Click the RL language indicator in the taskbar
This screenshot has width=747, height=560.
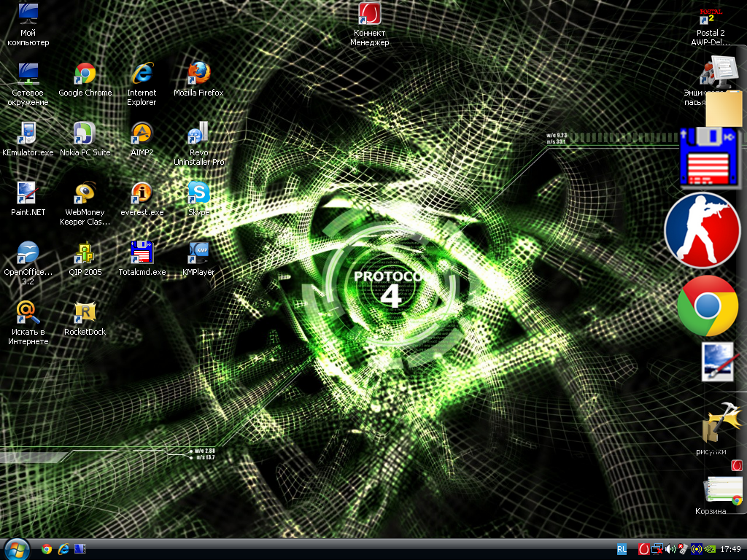click(x=622, y=548)
